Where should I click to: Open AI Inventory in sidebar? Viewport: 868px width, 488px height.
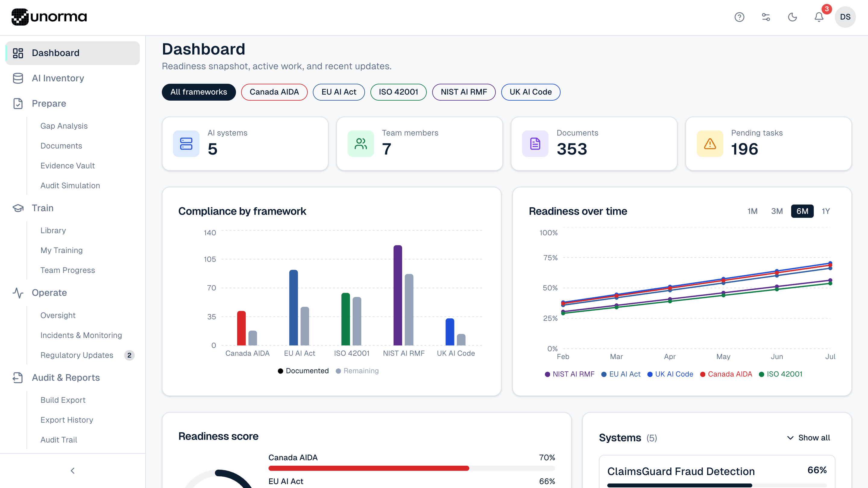[x=73, y=78]
